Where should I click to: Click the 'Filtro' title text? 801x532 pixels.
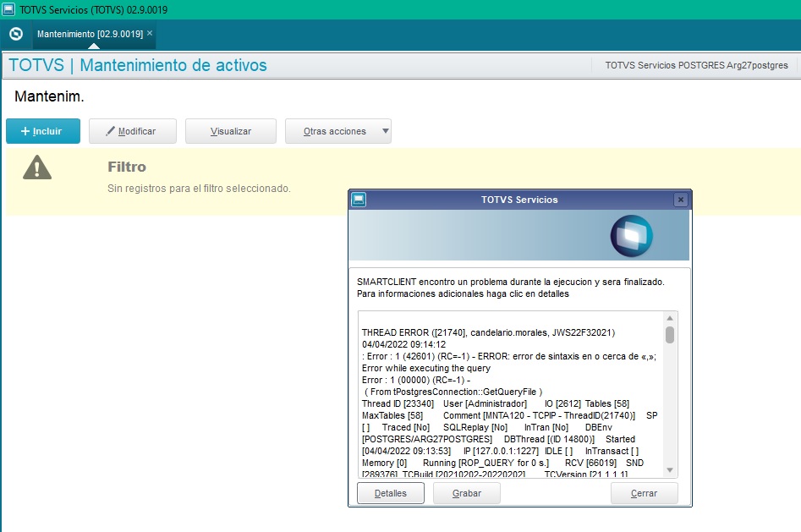click(x=127, y=167)
